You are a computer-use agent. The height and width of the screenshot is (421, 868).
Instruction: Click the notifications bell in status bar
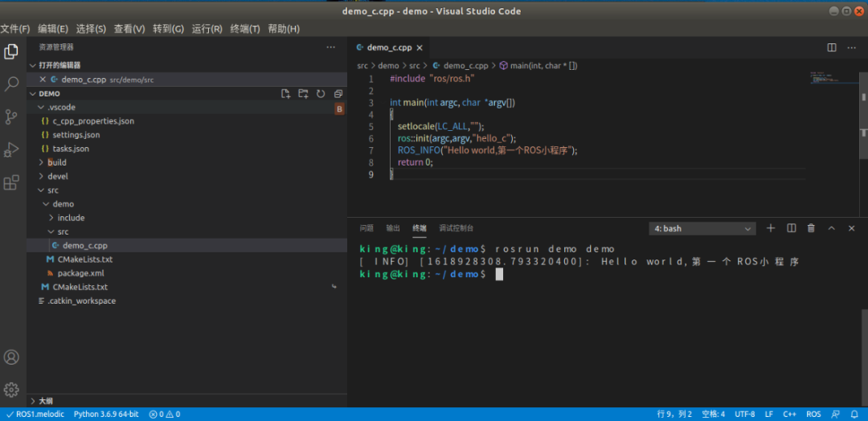pyautogui.click(x=853, y=415)
